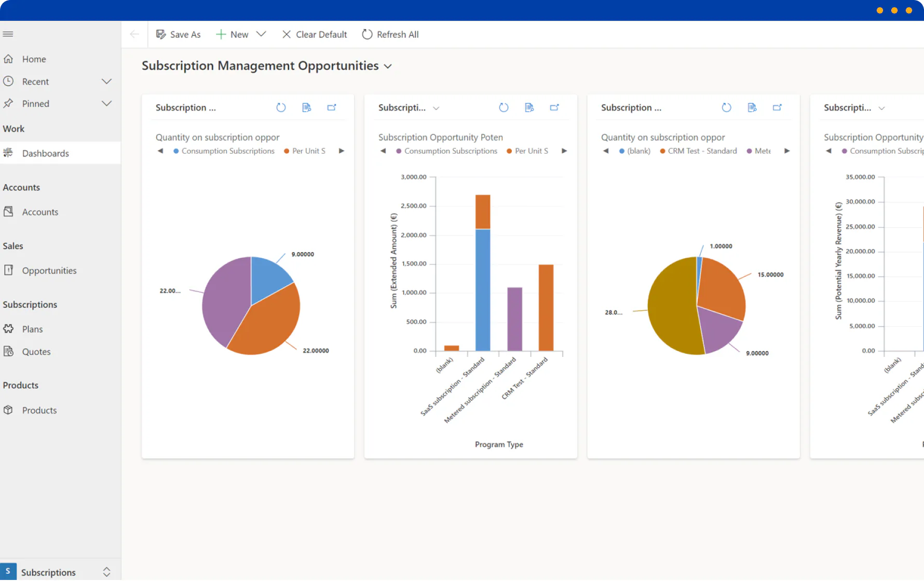The image size is (924, 581).
Task: Refresh the third Subscription chart
Action: point(726,107)
